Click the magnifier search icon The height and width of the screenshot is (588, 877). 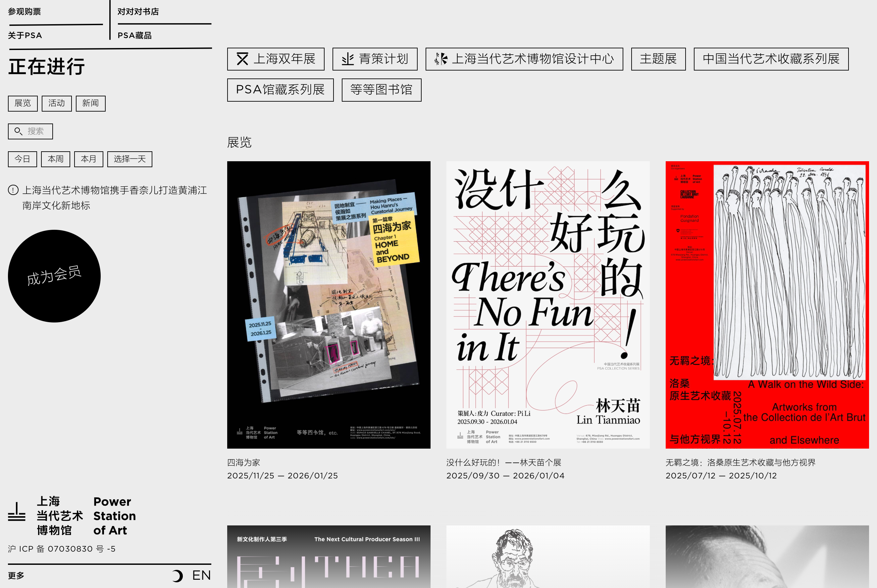(x=18, y=131)
